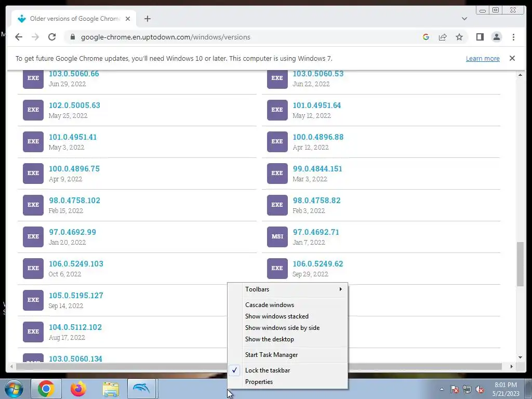
Task: Open the network status tray icon
Action: 467,390
